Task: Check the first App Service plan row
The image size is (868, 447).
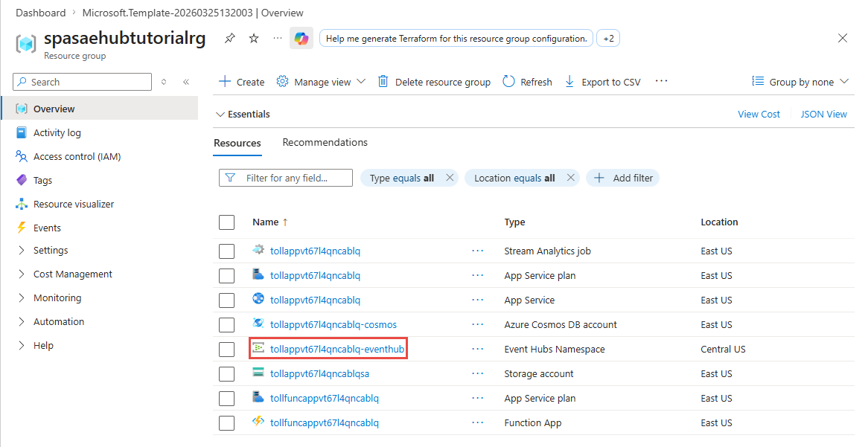Action: [226, 275]
